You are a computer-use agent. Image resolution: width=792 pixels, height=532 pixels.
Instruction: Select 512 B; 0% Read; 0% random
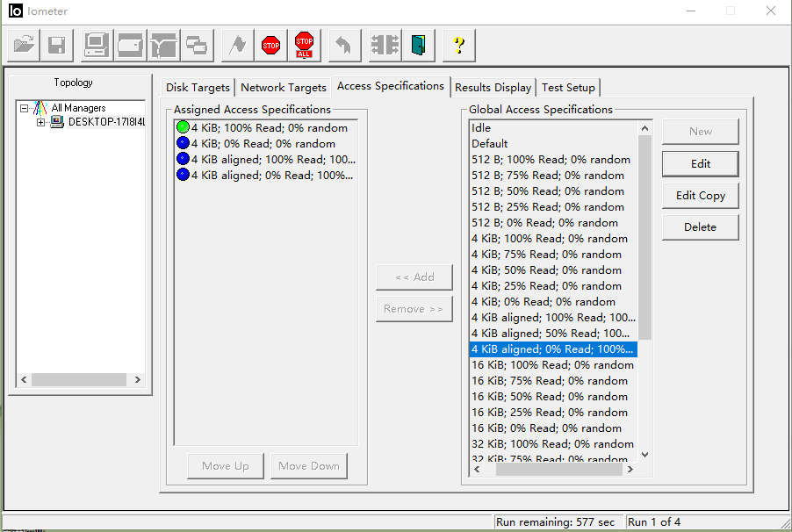(553, 223)
